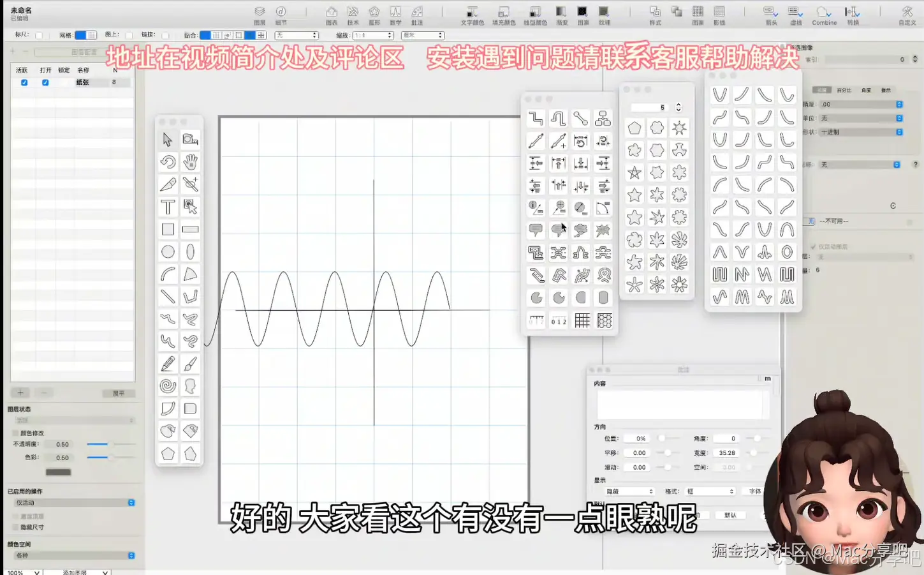924x575 pixels.
Task: Toggle the 贴合 snap segmented control
Action: tap(233, 35)
